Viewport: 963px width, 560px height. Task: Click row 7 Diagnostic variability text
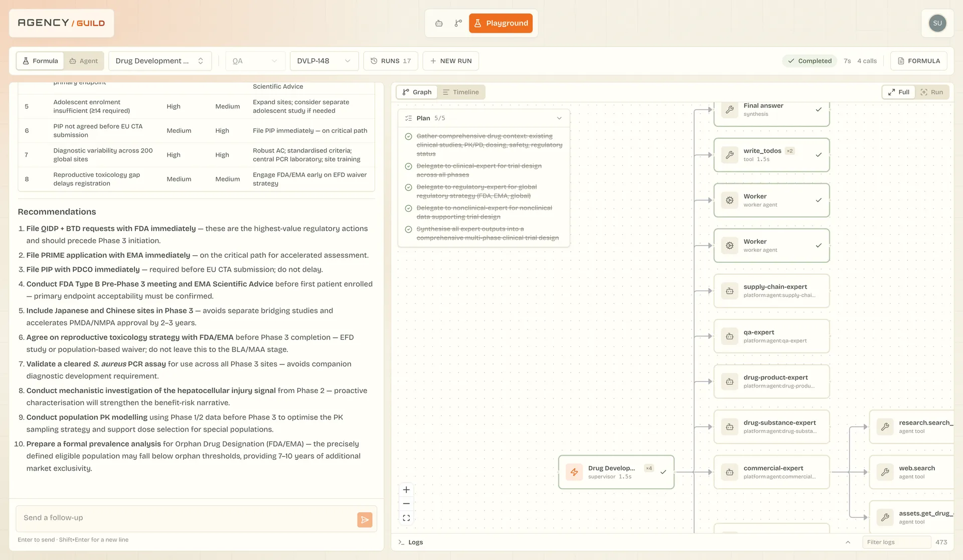pyautogui.click(x=103, y=155)
